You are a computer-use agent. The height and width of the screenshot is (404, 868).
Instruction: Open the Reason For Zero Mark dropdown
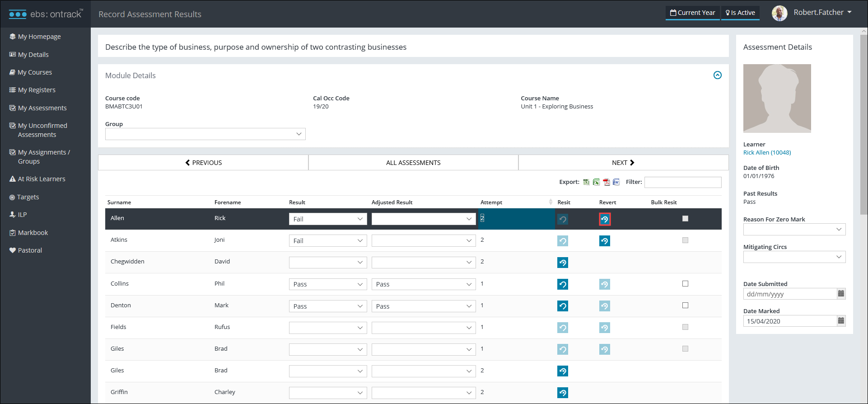[794, 229]
